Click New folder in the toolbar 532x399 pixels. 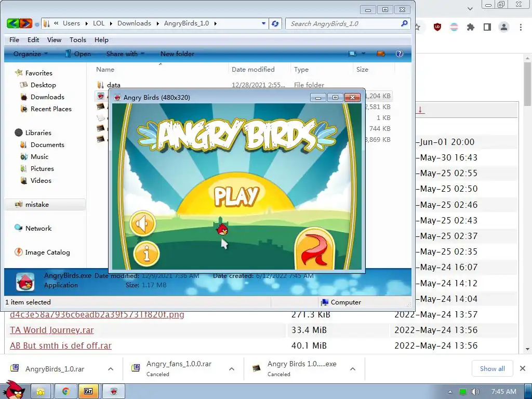(177, 54)
